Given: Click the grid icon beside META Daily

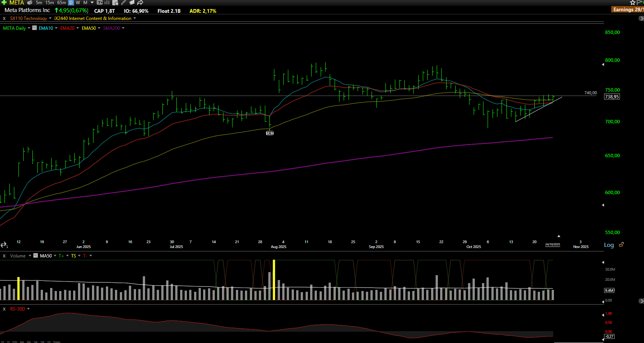Looking at the screenshot, I should tap(34, 28).
